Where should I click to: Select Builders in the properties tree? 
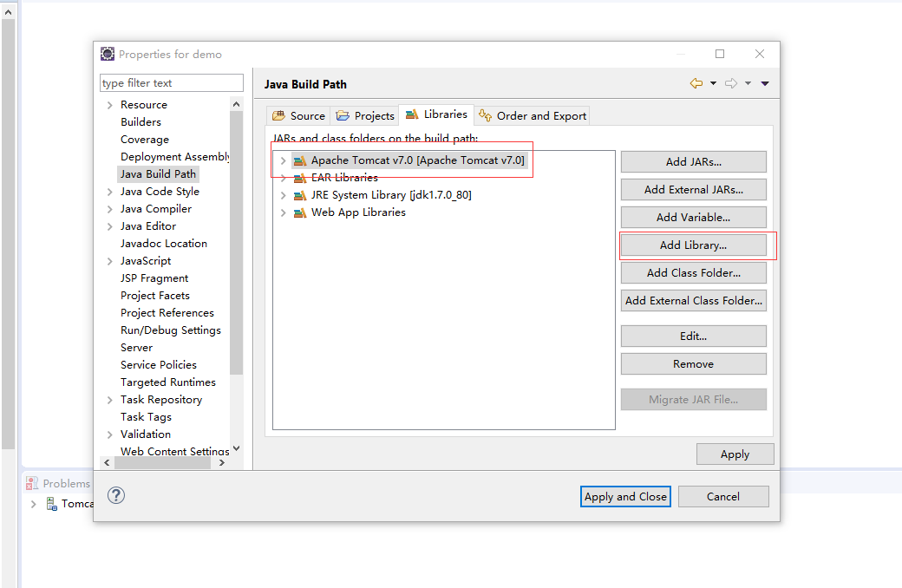[141, 122]
